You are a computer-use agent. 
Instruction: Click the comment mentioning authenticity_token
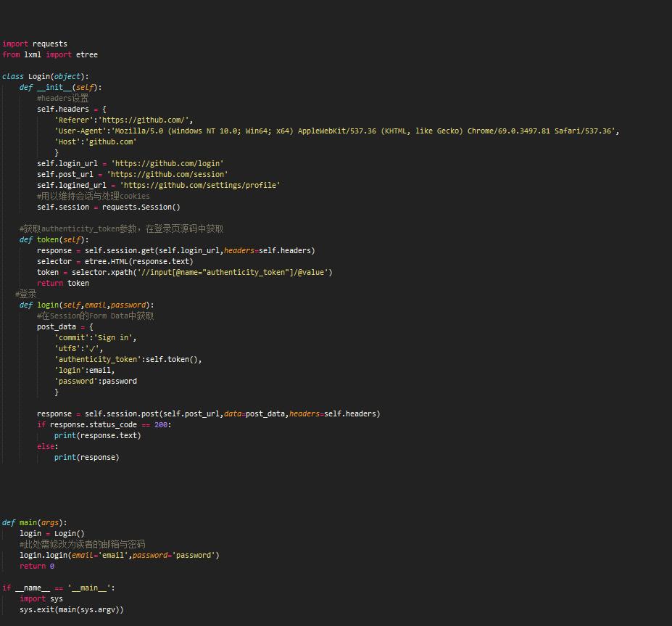[121, 228]
